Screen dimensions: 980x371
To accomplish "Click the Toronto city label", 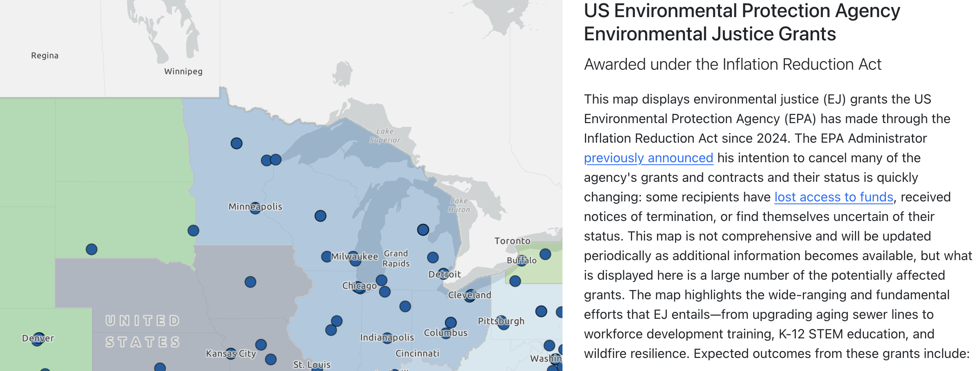I will tap(512, 241).
